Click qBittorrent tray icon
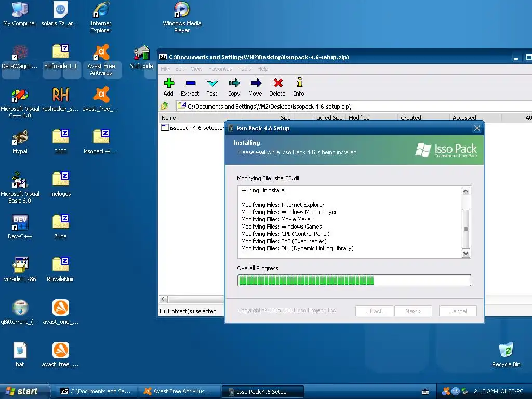The image size is (532, 399). pyautogui.click(x=455, y=391)
